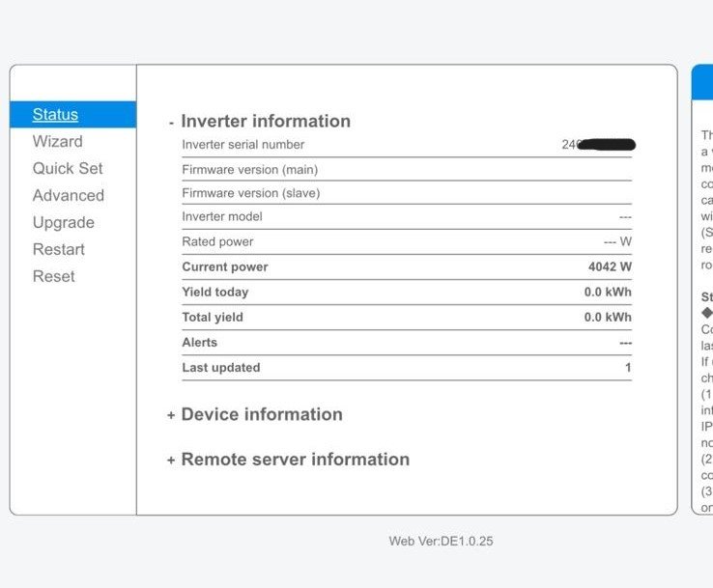Click the Yield today label

[214, 292]
